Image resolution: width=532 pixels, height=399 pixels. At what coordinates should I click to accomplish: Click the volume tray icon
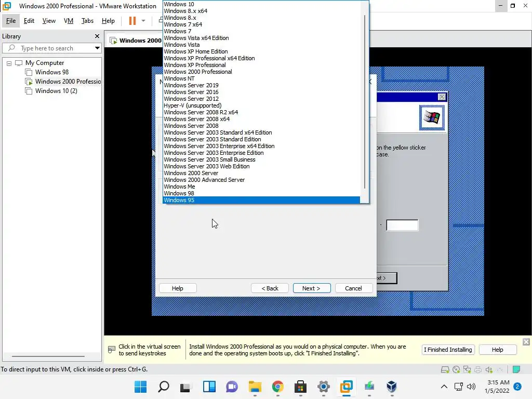[x=471, y=387]
